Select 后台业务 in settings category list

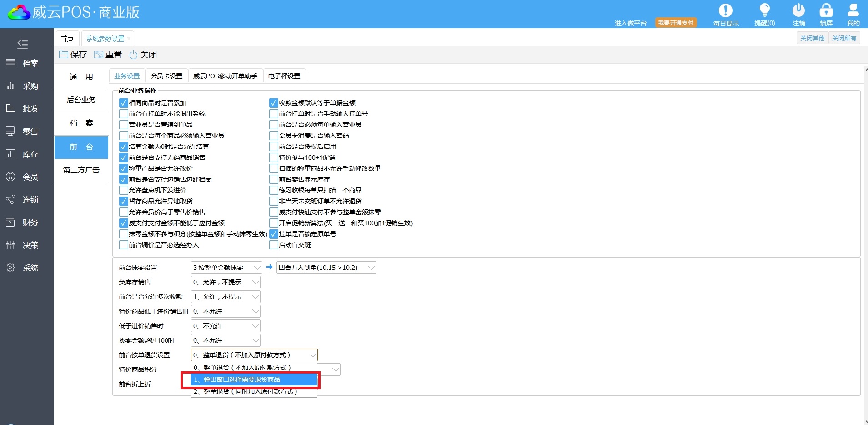click(x=81, y=100)
